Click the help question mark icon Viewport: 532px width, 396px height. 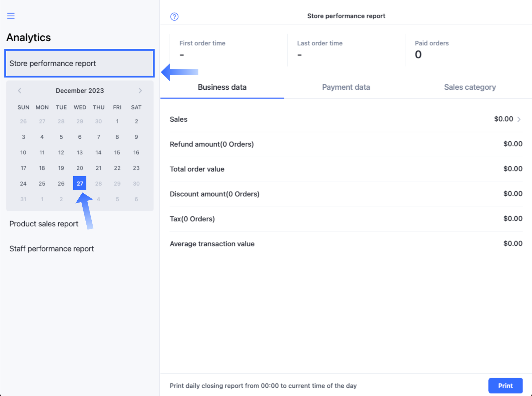[x=174, y=17]
